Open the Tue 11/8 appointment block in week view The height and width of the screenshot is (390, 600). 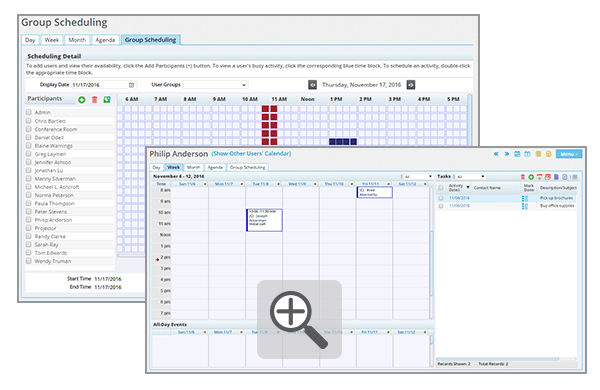pos(264,220)
